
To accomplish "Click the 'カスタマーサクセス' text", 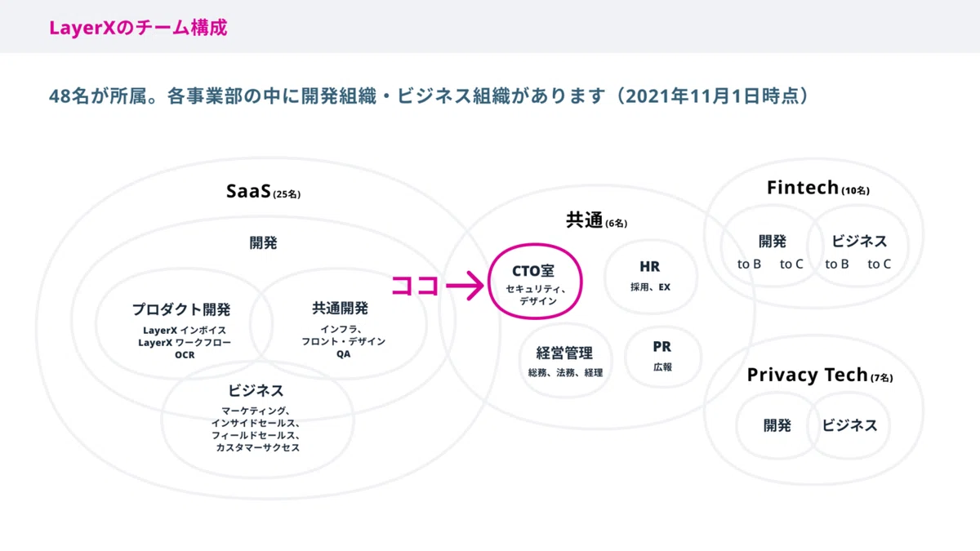I will pos(256,448).
